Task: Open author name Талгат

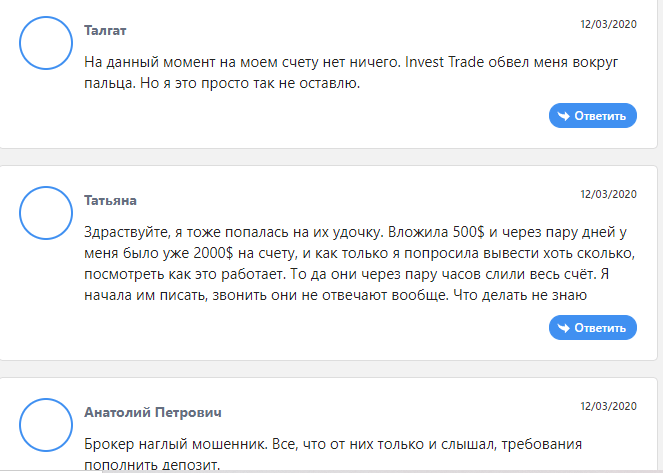Action: [x=105, y=30]
